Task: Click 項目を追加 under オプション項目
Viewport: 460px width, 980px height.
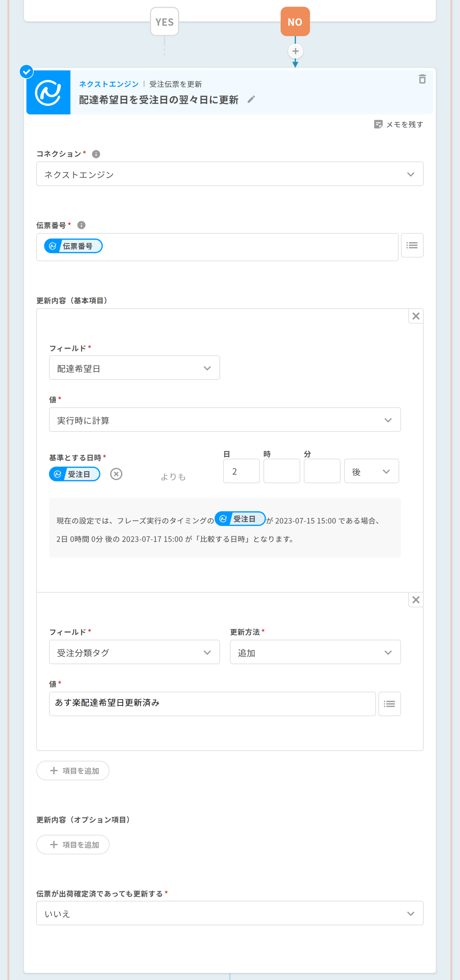Action: point(73,845)
